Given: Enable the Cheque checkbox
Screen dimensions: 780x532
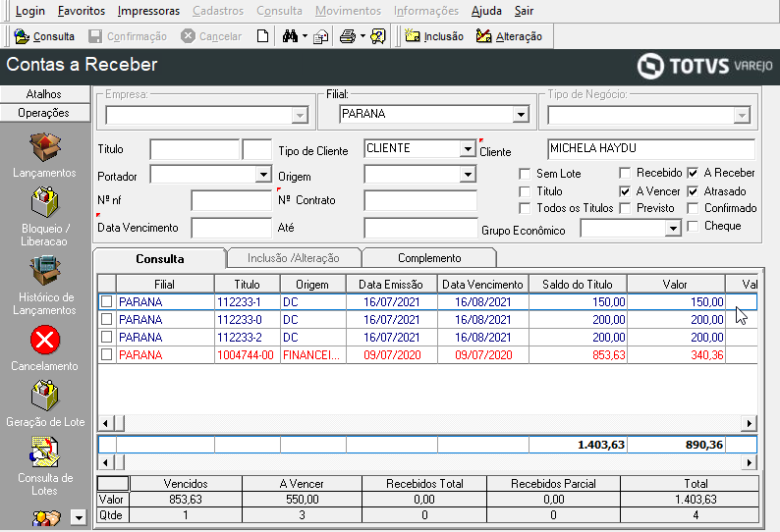Looking at the screenshot, I should coord(693,226).
